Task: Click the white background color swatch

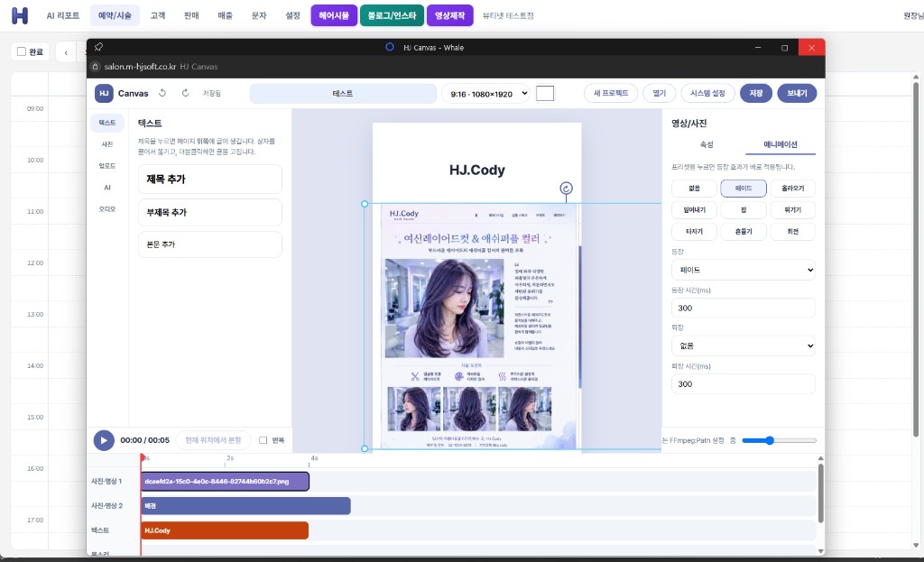Action: (544, 93)
